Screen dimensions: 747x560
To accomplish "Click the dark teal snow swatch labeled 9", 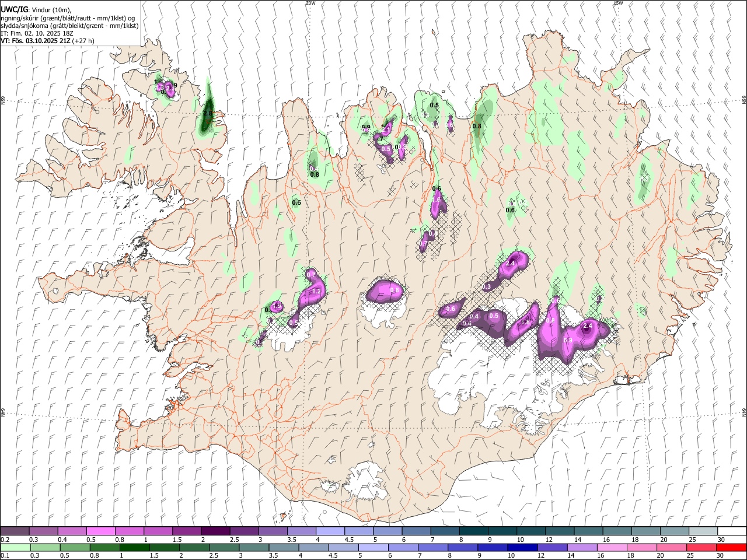I will tap(502, 531).
